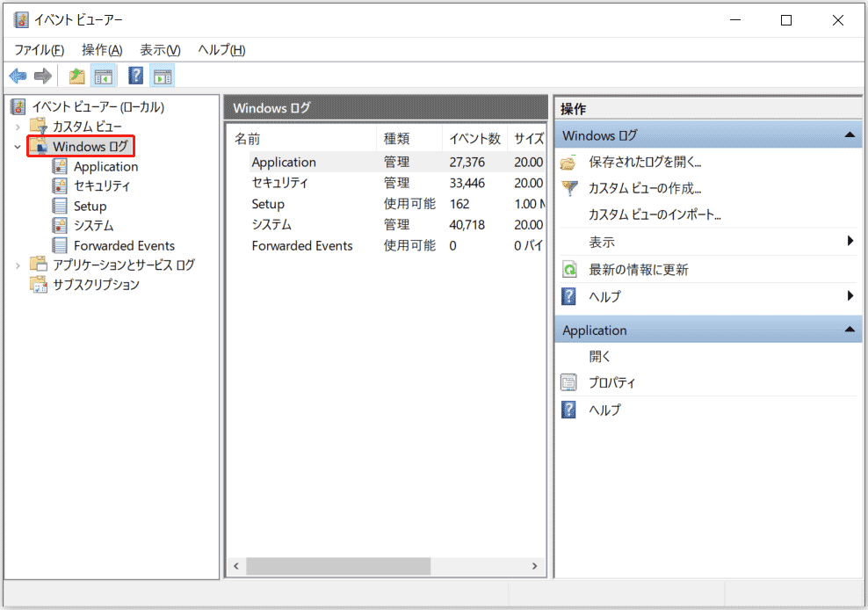This screenshot has width=868, height=610.
Task: Click the カスタム ビューの作成 funnel icon
Action: (x=569, y=188)
